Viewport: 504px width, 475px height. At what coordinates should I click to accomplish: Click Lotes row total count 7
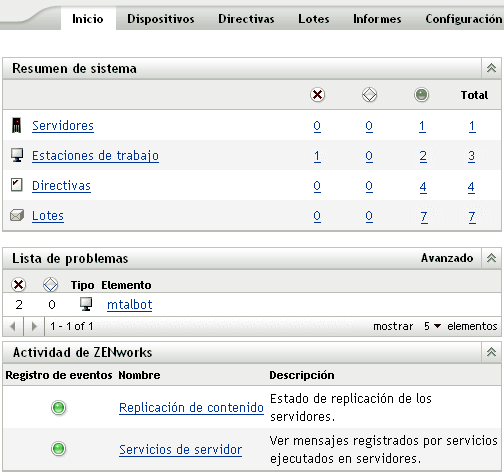(472, 217)
